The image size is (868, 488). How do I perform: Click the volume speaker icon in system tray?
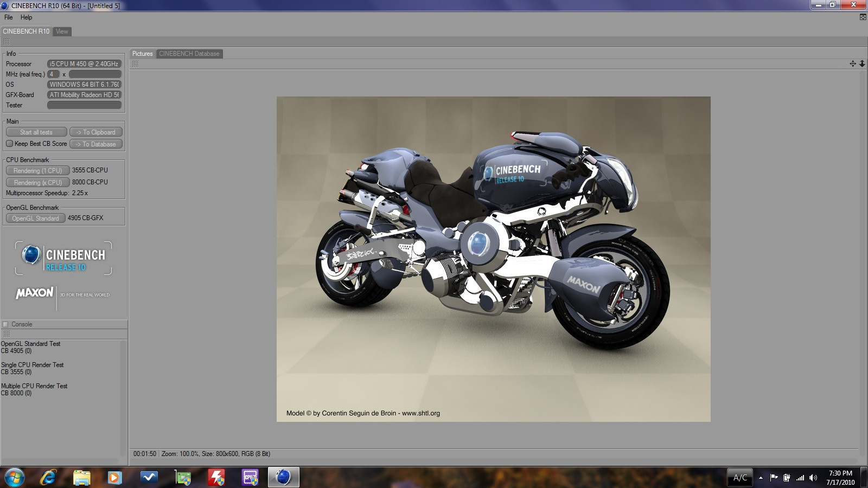pyautogui.click(x=813, y=478)
